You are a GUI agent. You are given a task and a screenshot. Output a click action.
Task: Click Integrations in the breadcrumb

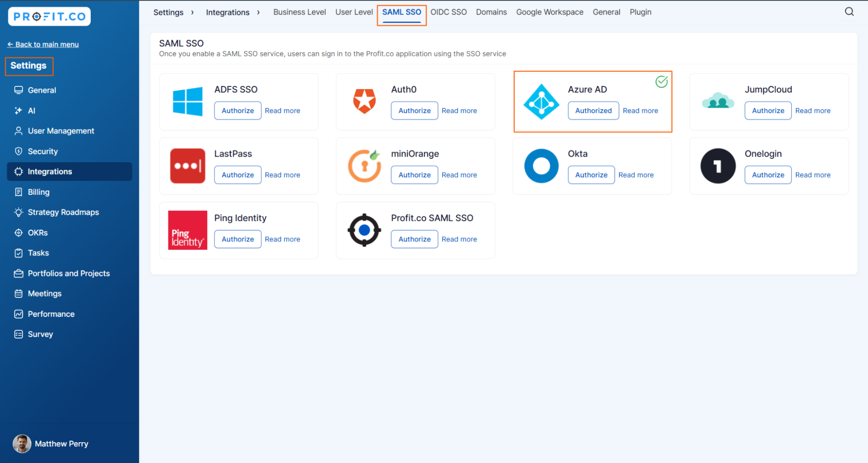(x=228, y=13)
